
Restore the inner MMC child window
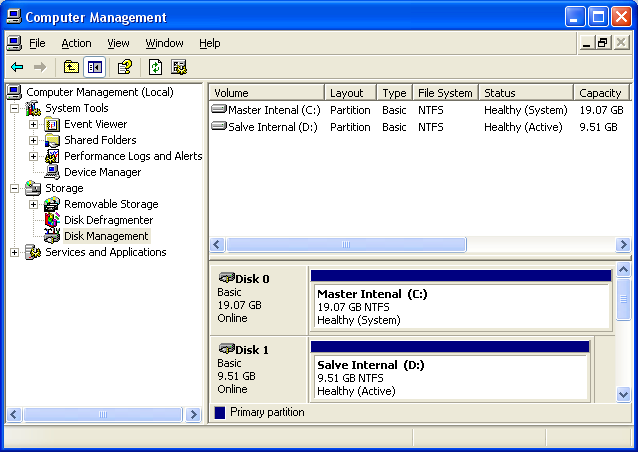[x=603, y=42]
